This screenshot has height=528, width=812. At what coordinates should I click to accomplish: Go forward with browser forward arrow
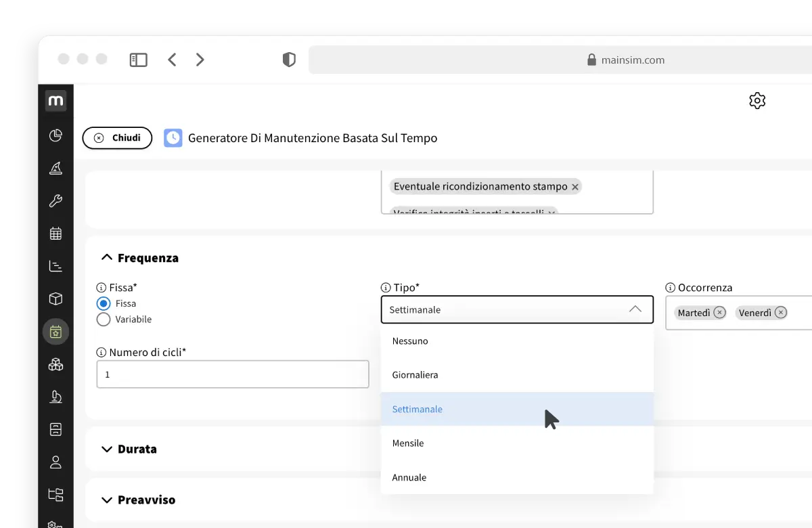[200, 60]
